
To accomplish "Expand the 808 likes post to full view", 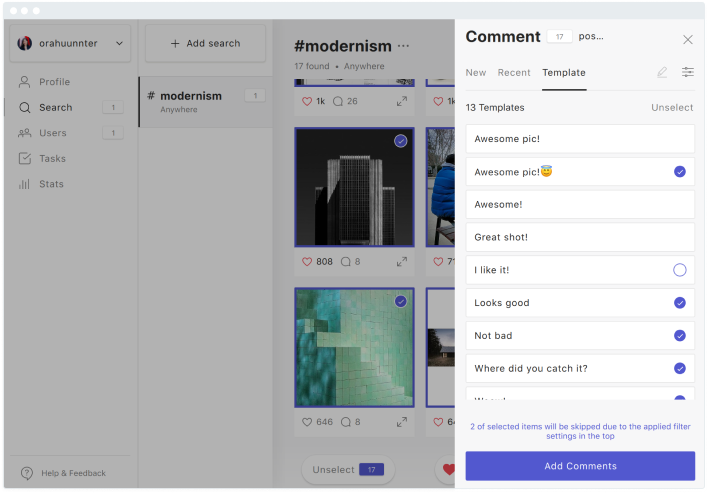I will pos(402,262).
